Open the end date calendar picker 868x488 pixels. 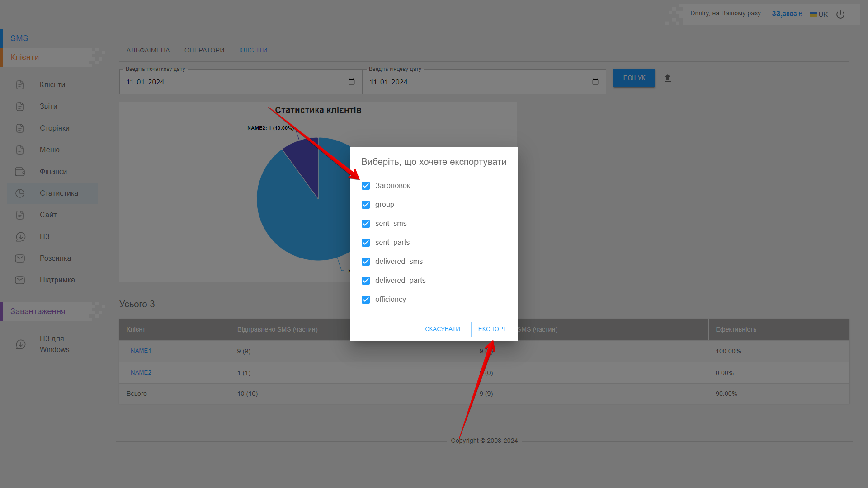(595, 82)
